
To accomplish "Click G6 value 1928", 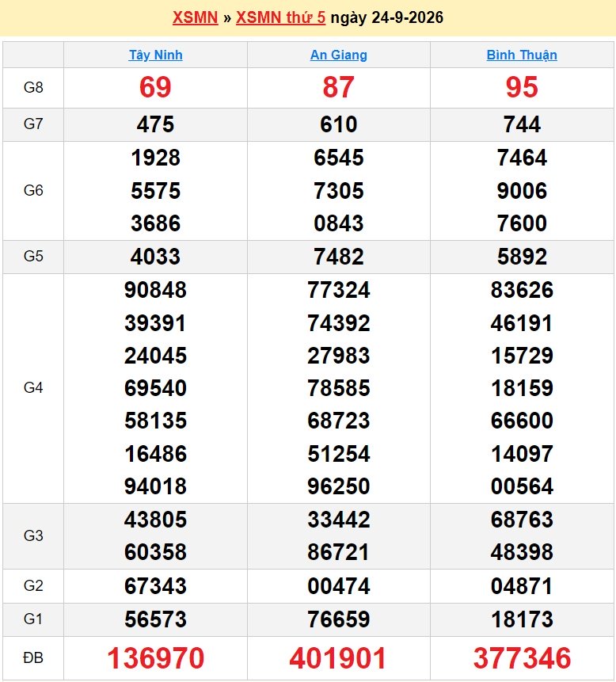I will 156,158.
